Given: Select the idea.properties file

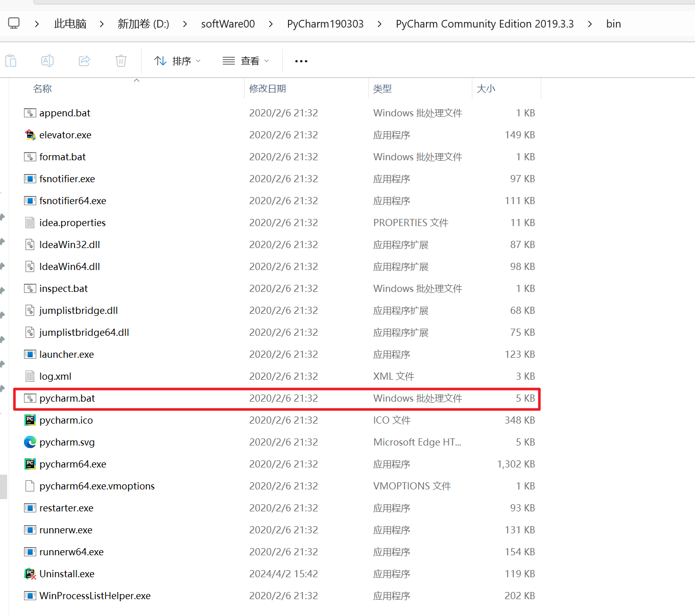Looking at the screenshot, I should point(73,223).
